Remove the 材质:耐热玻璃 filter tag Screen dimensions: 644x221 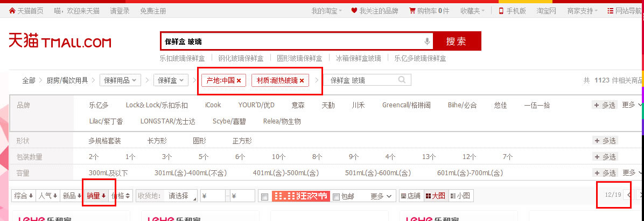coord(302,80)
